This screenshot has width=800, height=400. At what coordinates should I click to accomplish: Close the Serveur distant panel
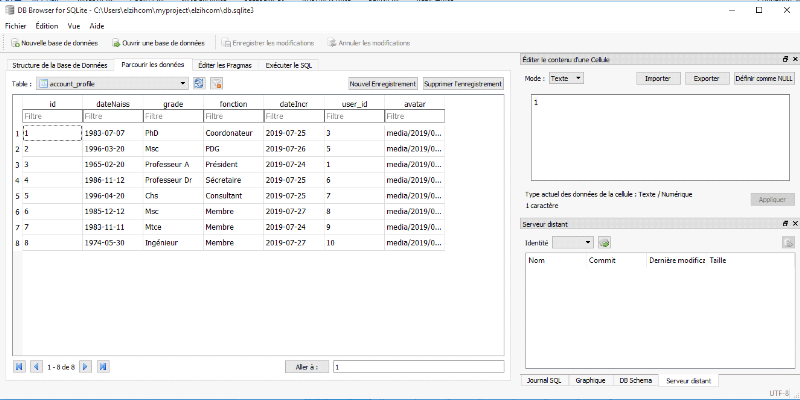point(793,224)
